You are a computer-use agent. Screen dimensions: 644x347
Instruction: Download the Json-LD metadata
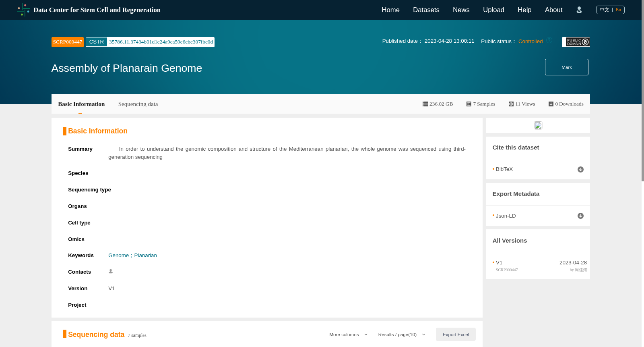pyautogui.click(x=580, y=216)
